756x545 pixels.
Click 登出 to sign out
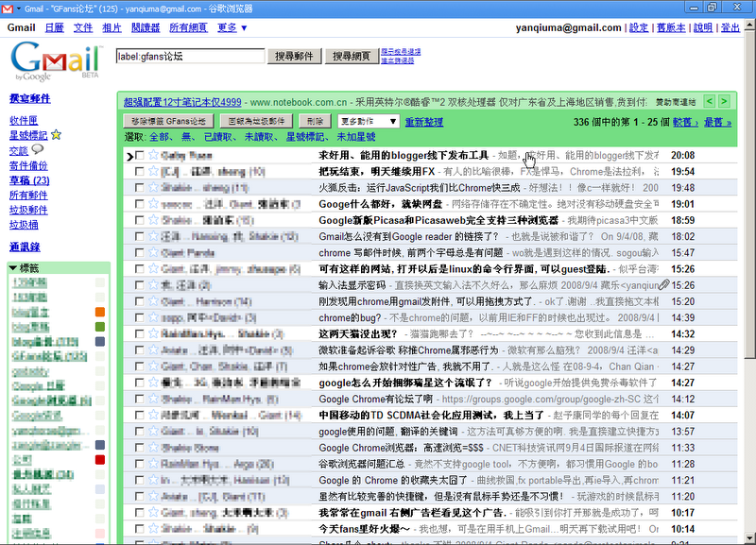coord(730,28)
